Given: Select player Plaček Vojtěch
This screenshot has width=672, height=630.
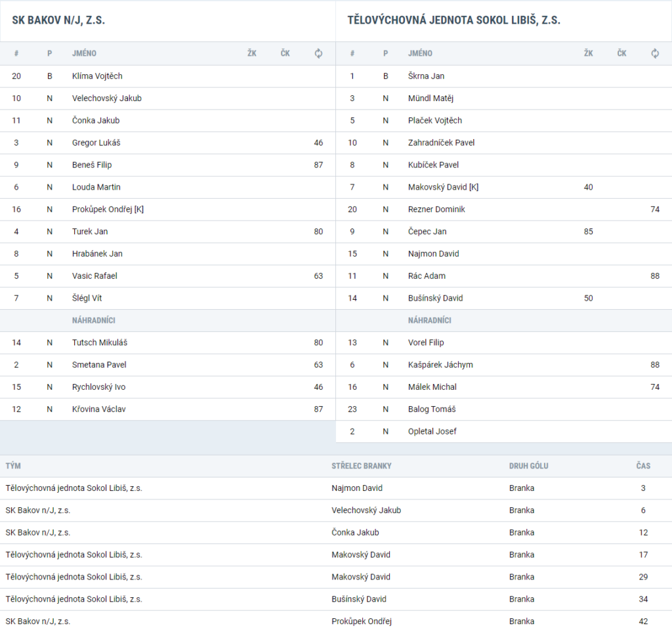Looking at the screenshot, I should pyautogui.click(x=435, y=121).
